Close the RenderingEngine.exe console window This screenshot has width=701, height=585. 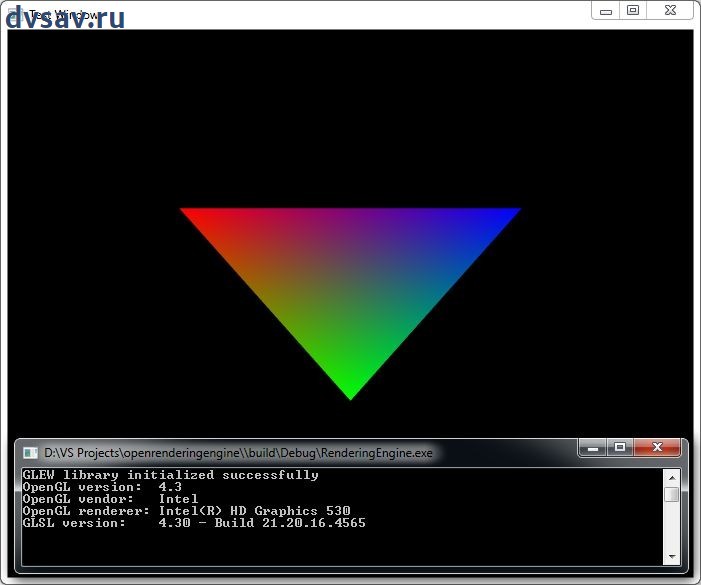point(658,447)
